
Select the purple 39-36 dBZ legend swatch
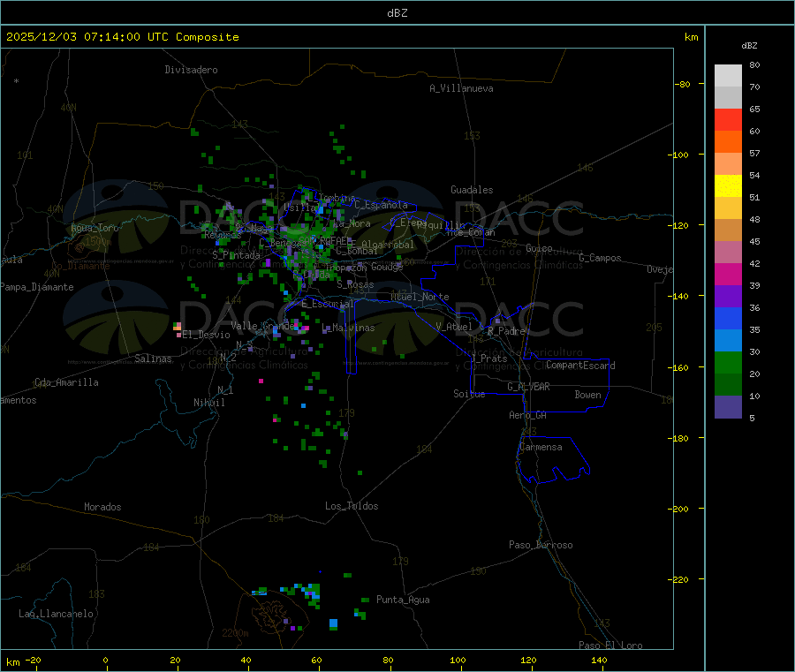coord(728,297)
